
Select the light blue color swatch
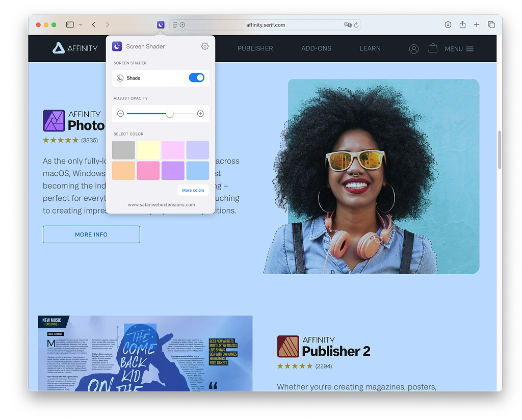198,170
